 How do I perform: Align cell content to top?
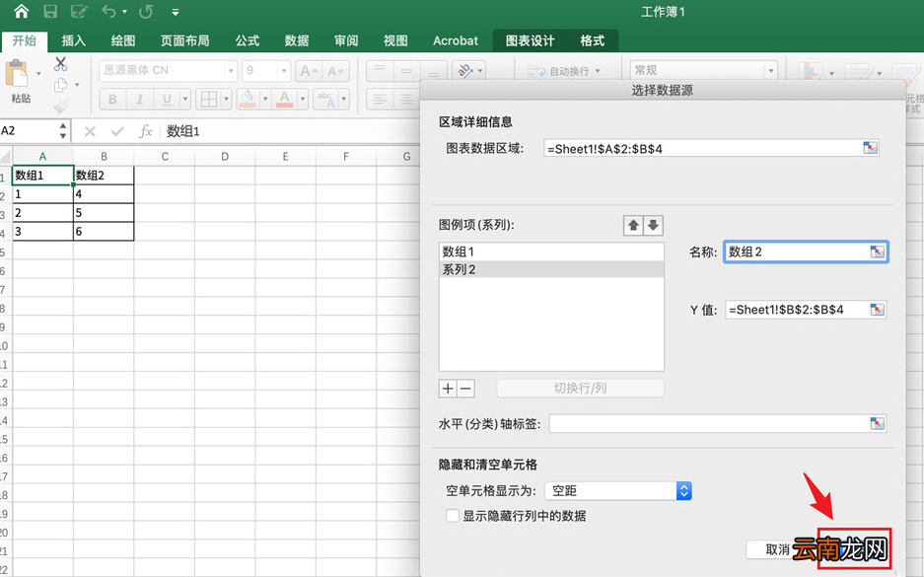pos(380,71)
